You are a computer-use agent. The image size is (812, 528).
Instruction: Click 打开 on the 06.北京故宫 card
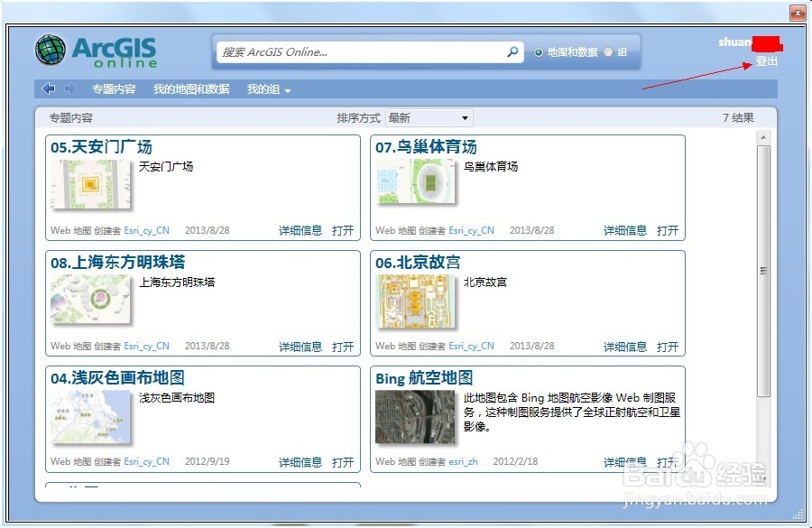click(x=668, y=347)
